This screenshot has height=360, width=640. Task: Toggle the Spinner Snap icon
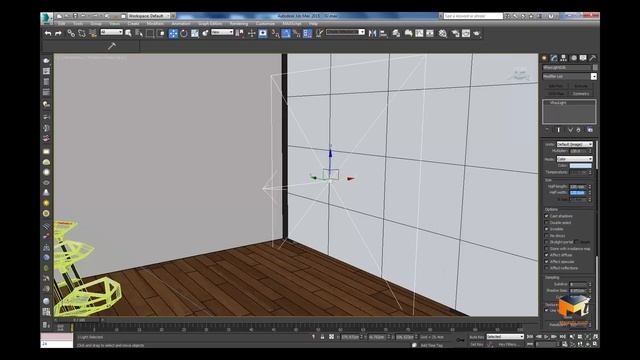pyautogui.click(x=307, y=33)
